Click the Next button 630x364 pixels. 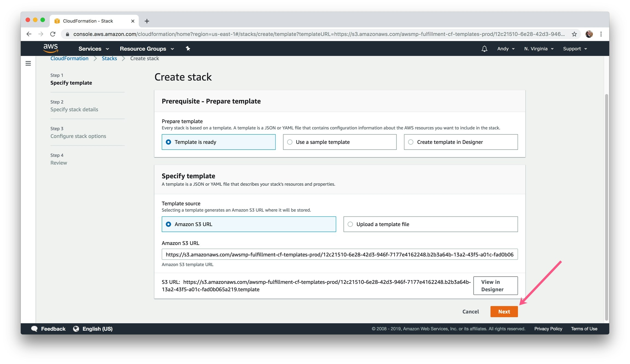click(504, 312)
